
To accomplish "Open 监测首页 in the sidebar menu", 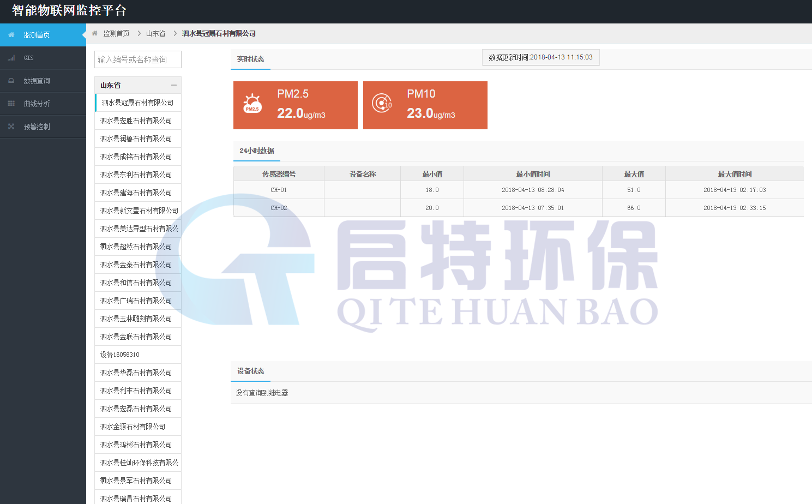I will [x=43, y=35].
